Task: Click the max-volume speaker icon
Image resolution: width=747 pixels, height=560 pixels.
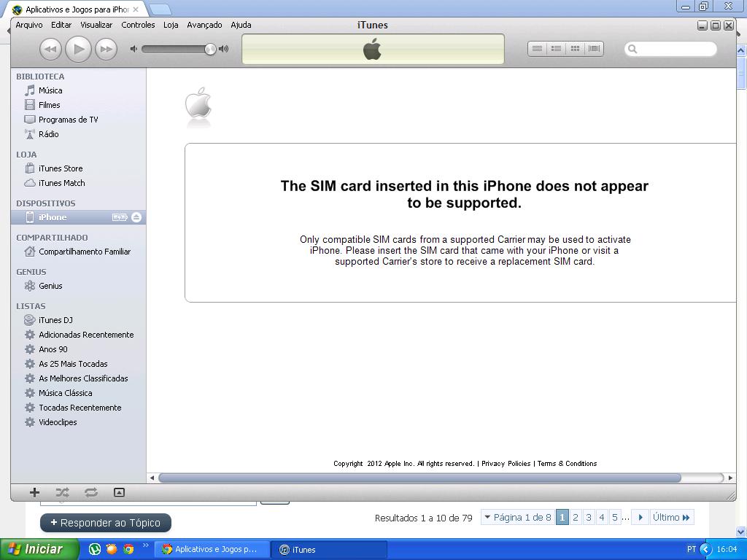Action: click(x=223, y=49)
